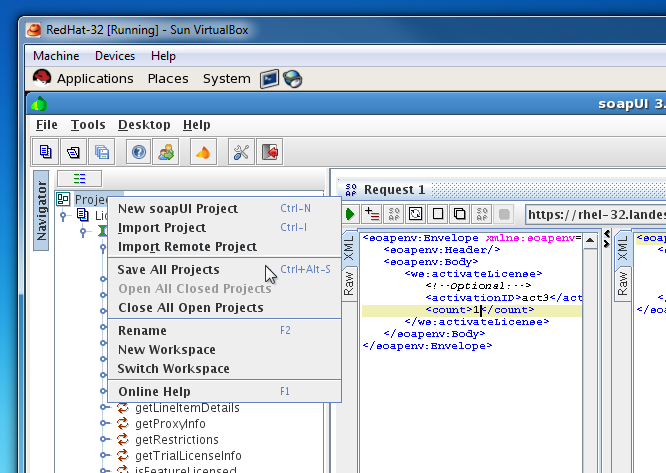Expand the getLineItemDetails tree node
This screenshot has width=666, height=473.
[103, 407]
